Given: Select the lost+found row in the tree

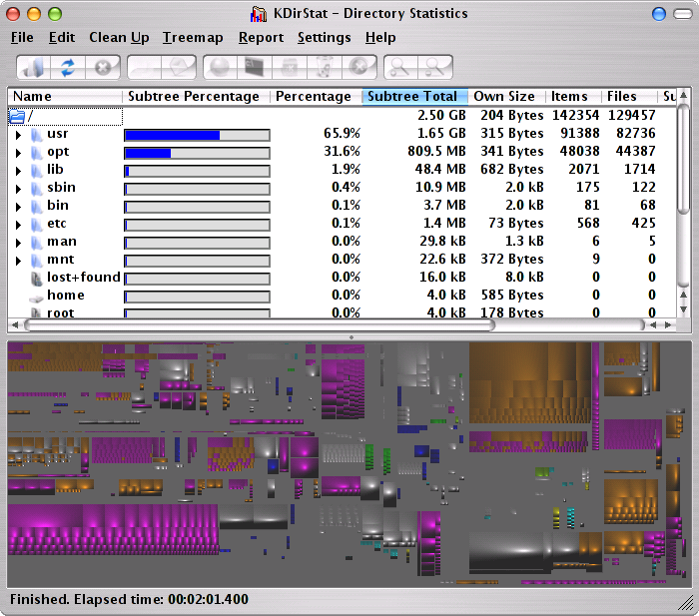Looking at the screenshot, I should pyautogui.click(x=83, y=278).
